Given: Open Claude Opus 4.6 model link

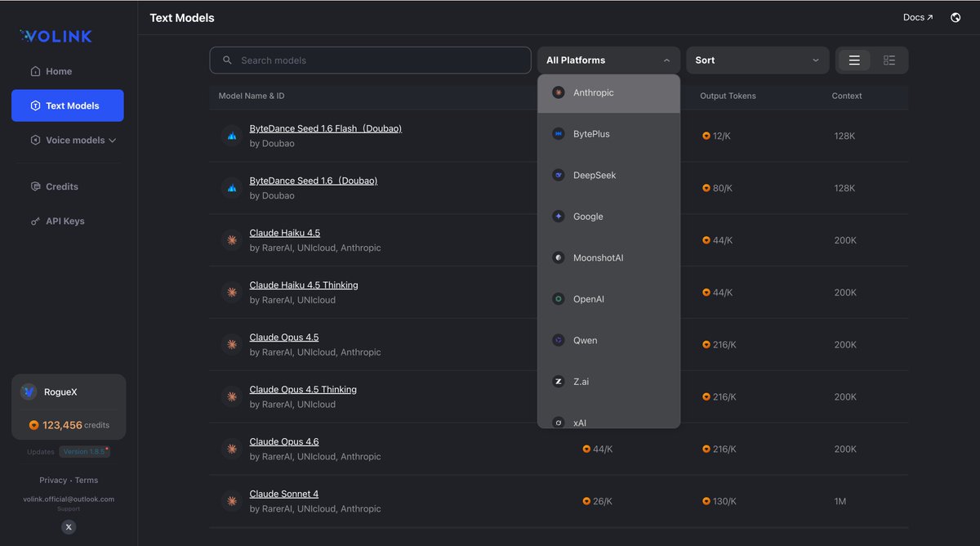Looking at the screenshot, I should pyautogui.click(x=284, y=442).
